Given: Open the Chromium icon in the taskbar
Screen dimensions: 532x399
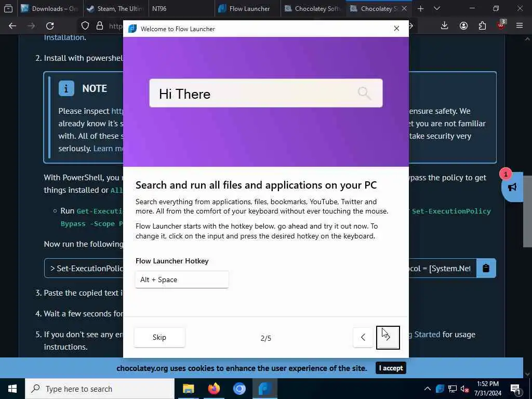Looking at the screenshot, I should (239, 389).
